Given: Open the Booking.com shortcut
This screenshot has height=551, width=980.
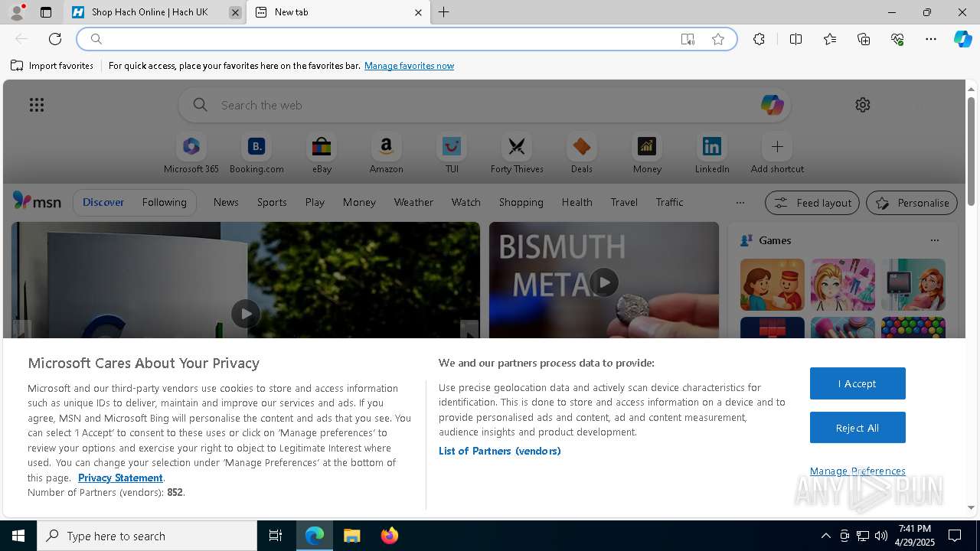Looking at the screenshot, I should [x=256, y=154].
